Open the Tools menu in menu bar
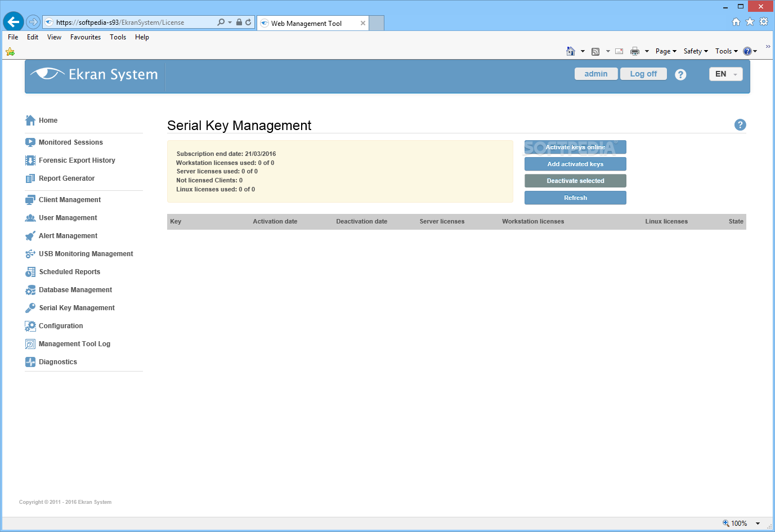Image resolution: width=775 pixels, height=532 pixels. tap(118, 37)
